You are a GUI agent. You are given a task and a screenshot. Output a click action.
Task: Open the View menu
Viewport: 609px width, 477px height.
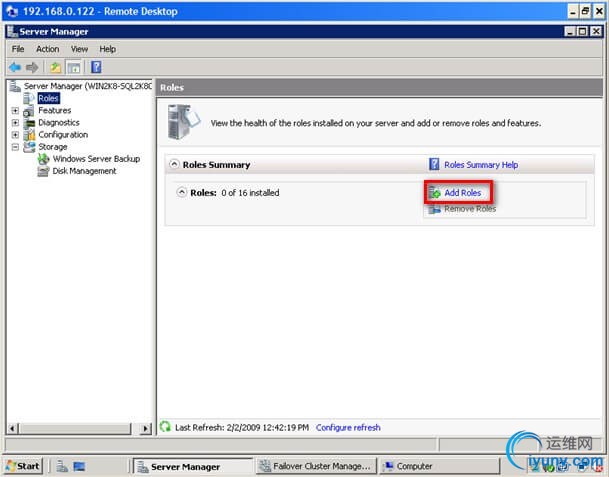[79, 49]
